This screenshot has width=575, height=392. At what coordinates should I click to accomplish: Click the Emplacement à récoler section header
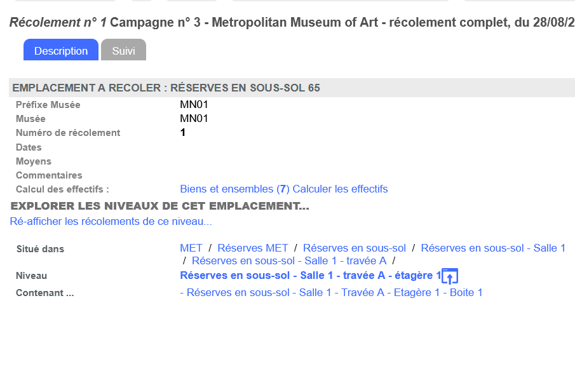(x=166, y=88)
